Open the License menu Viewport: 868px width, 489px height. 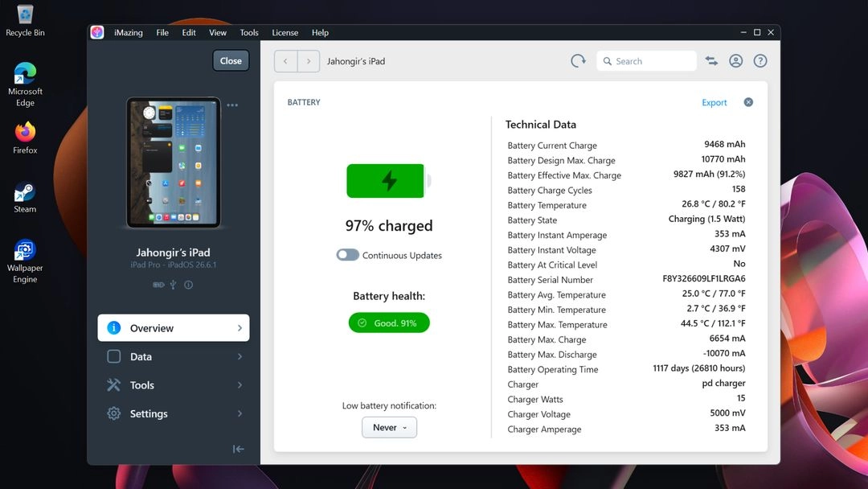pos(285,33)
